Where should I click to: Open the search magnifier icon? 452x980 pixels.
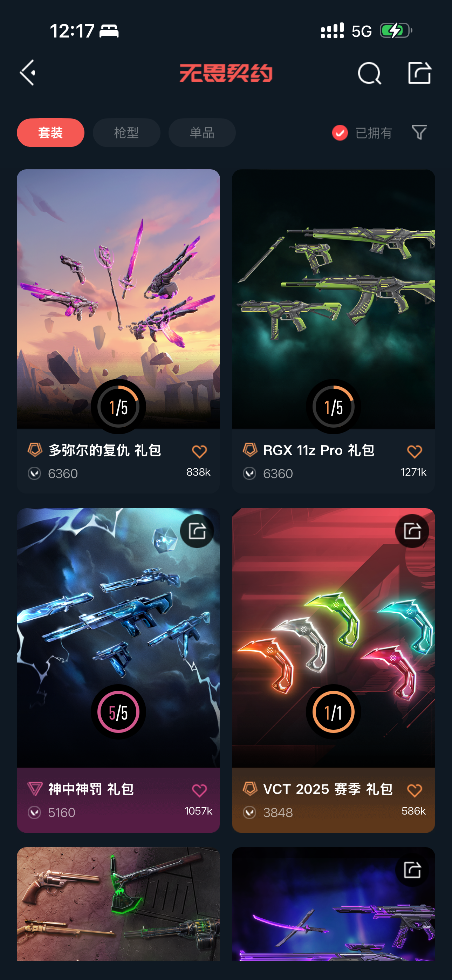(369, 73)
